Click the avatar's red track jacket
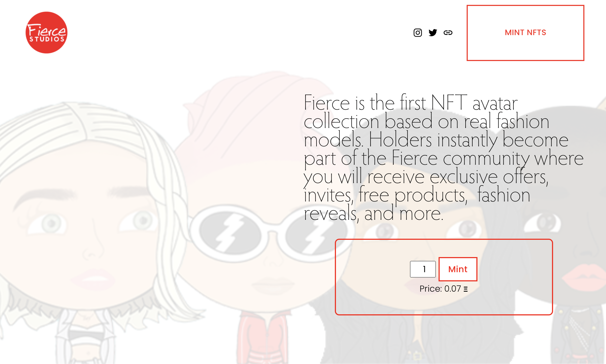The height and width of the screenshot is (364, 606). pyautogui.click(x=263, y=338)
